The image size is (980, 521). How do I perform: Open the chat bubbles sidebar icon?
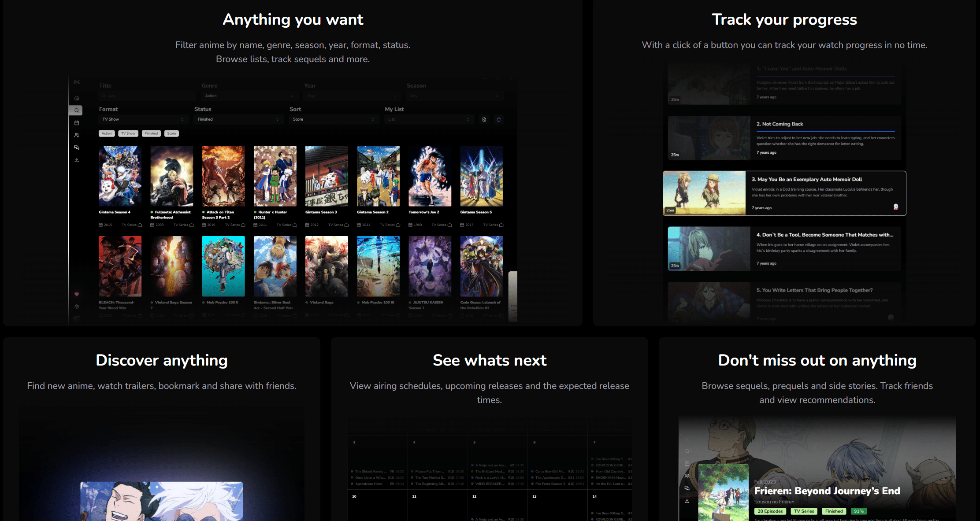(x=77, y=148)
